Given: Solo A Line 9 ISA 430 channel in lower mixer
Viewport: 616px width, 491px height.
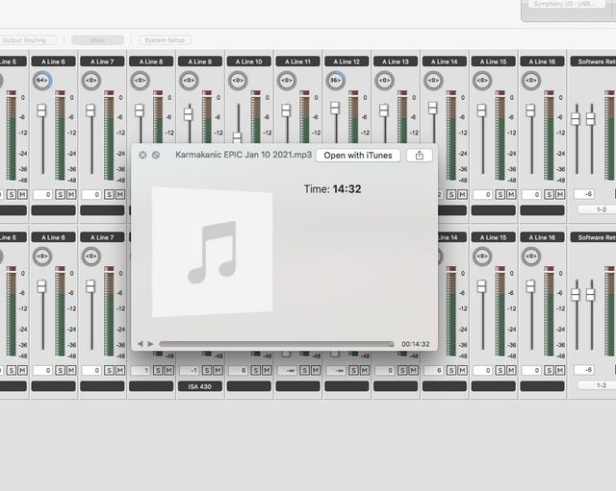Looking at the screenshot, I should click(x=207, y=370).
